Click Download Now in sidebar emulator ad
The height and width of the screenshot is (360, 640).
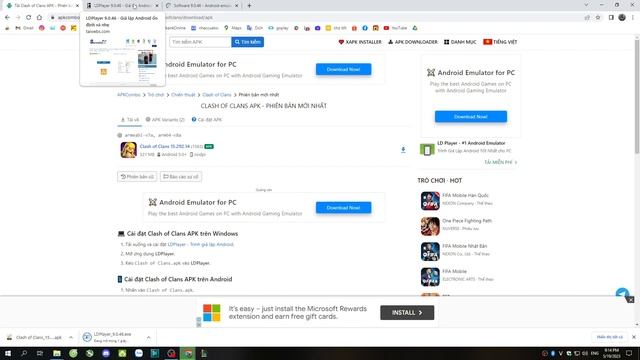coord(471,117)
